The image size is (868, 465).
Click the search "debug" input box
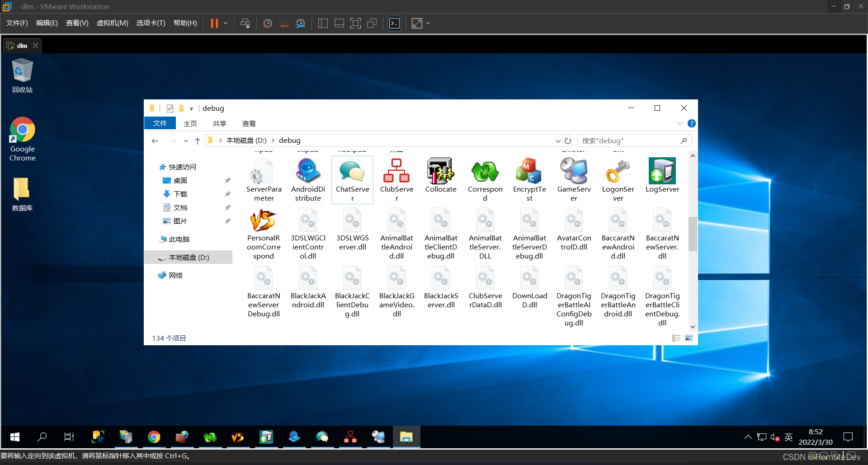630,141
